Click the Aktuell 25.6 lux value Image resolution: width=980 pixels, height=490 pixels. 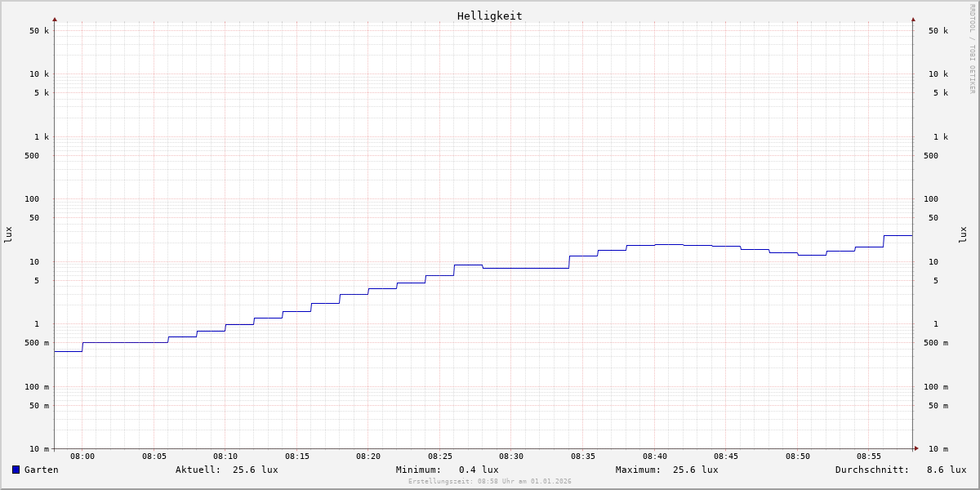pos(255,470)
